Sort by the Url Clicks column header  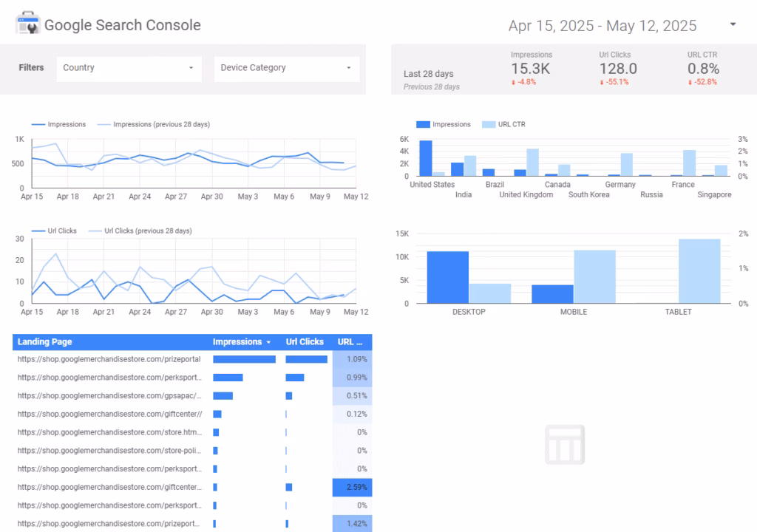point(305,342)
